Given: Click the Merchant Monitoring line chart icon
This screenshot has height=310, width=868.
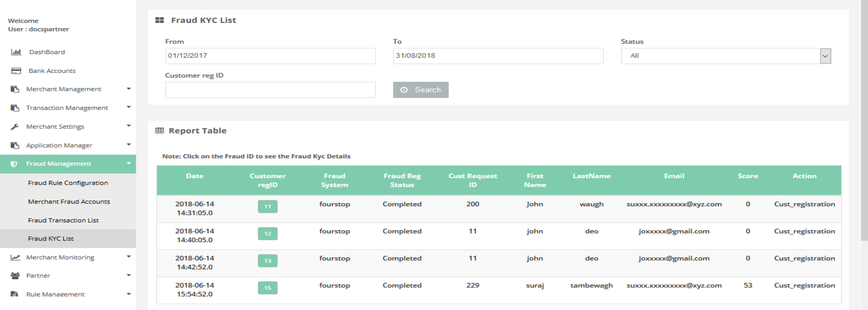Looking at the screenshot, I should 15,258.
